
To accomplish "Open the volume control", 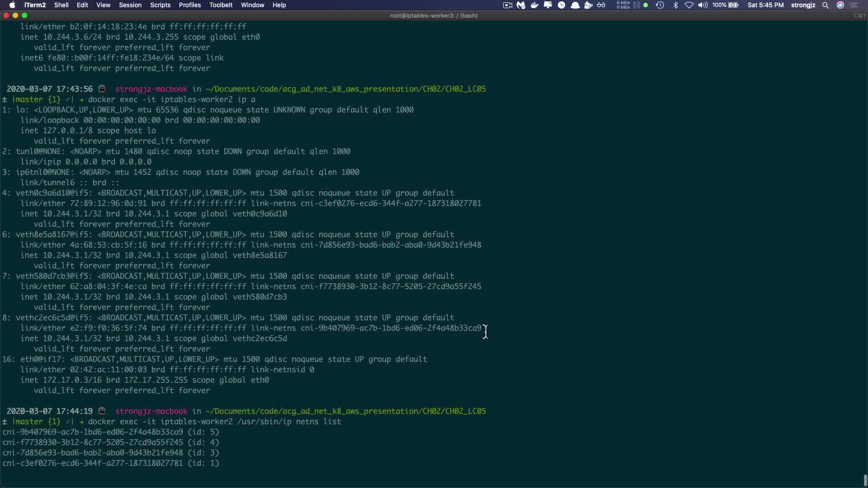I will [703, 5].
